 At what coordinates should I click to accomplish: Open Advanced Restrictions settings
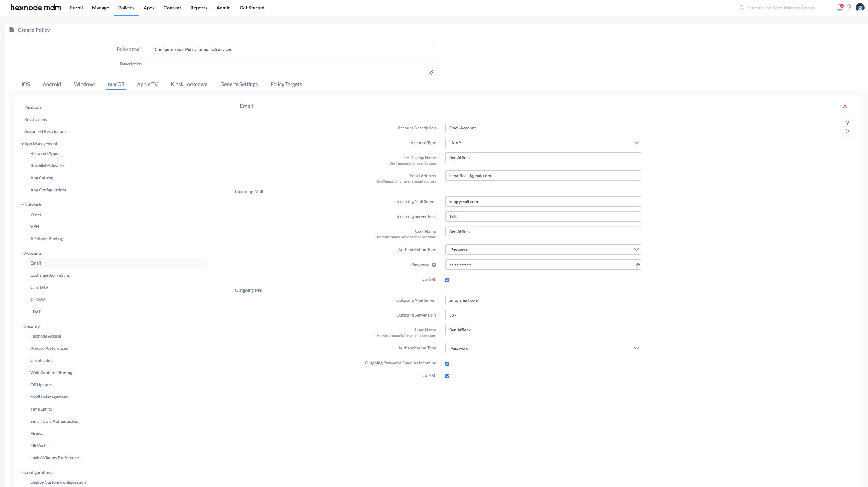pos(45,131)
